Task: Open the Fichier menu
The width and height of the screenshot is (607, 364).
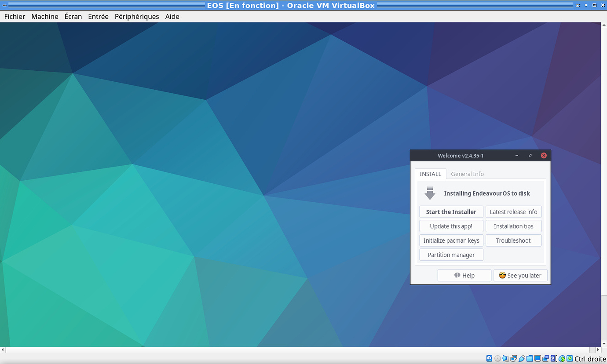Action: (x=15, y=16)
